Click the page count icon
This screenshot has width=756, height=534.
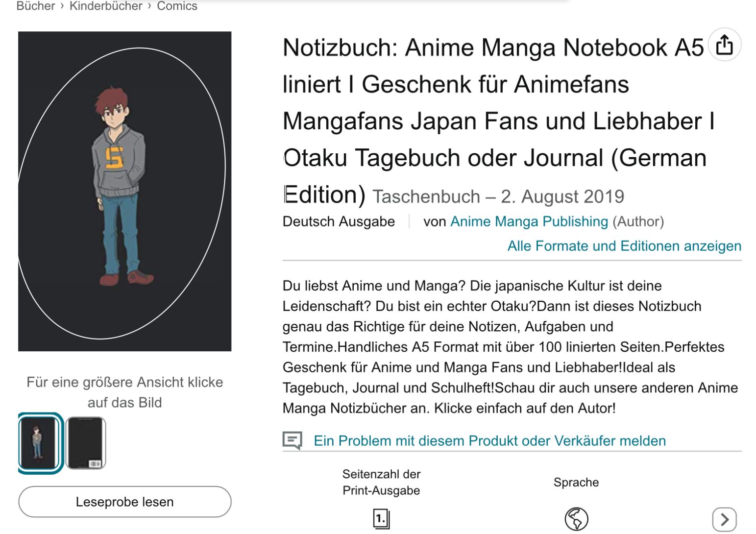pos(381,519)
